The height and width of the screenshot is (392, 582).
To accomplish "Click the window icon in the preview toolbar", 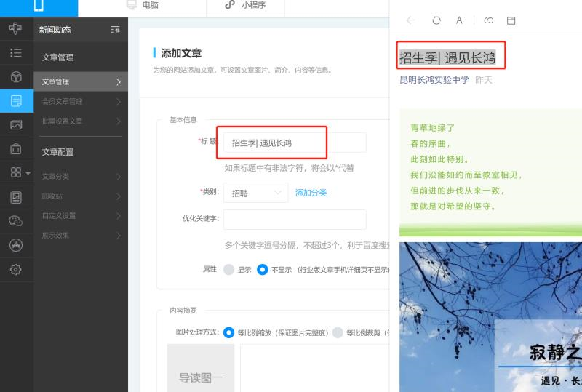I will click(x=511, y=20).
